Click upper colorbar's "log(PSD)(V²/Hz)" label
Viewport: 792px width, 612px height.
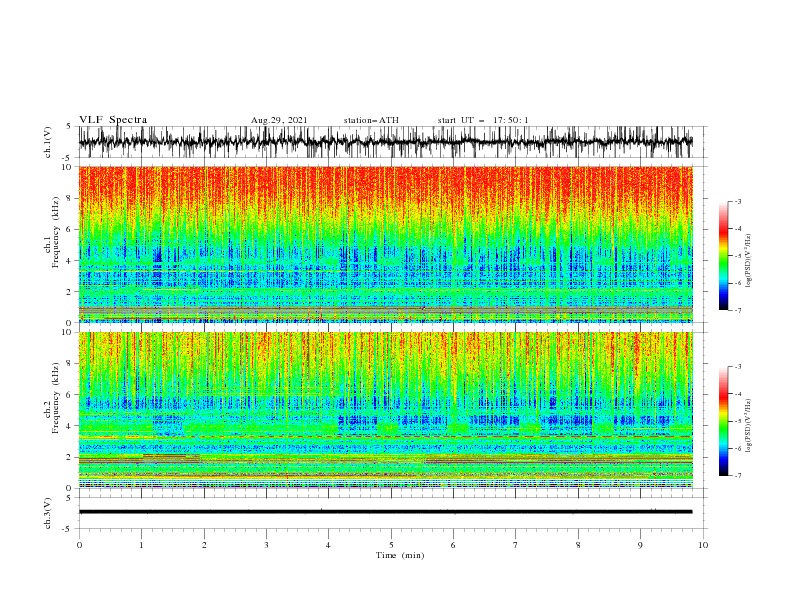[x=749, y=261]
